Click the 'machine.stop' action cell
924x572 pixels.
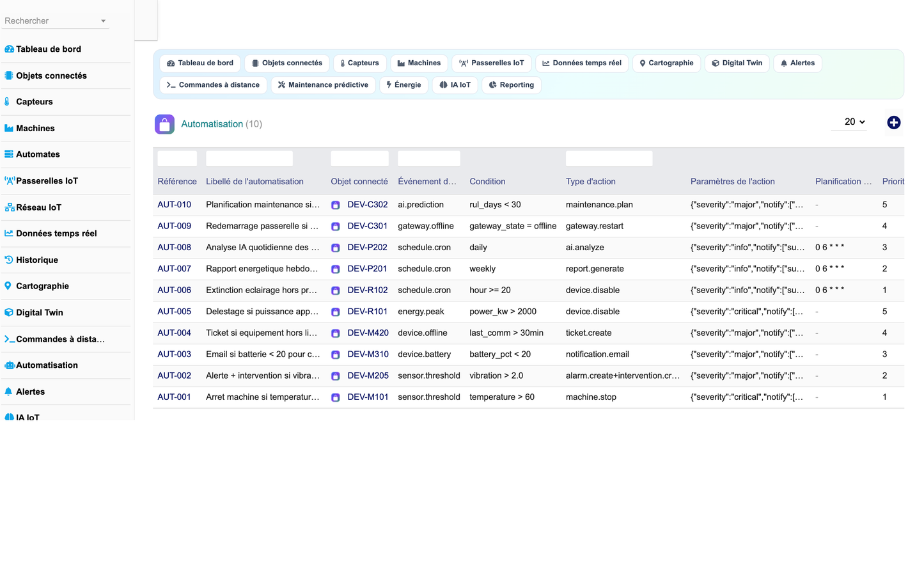point(591,397)
